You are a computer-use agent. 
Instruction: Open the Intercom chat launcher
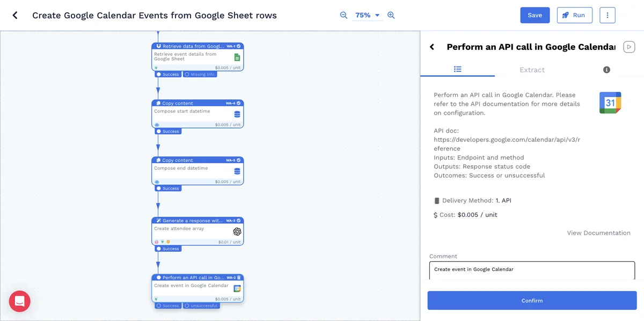point(20,301)
